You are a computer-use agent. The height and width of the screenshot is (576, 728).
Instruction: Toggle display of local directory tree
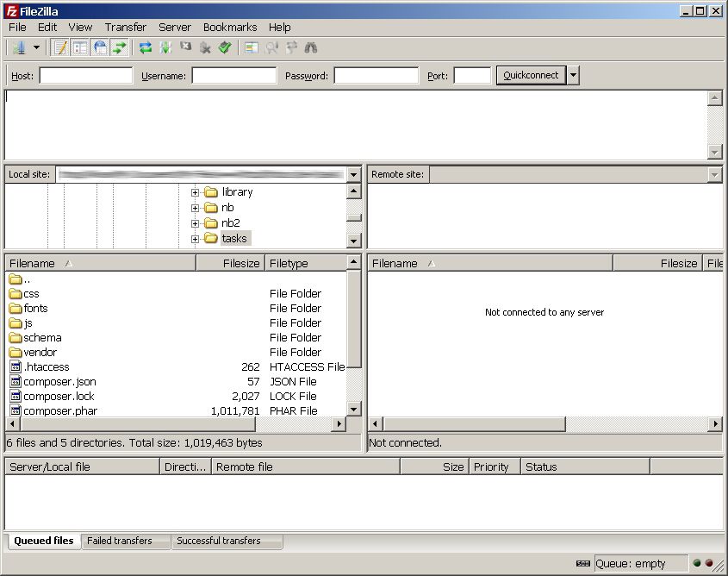tap(80, 47)
